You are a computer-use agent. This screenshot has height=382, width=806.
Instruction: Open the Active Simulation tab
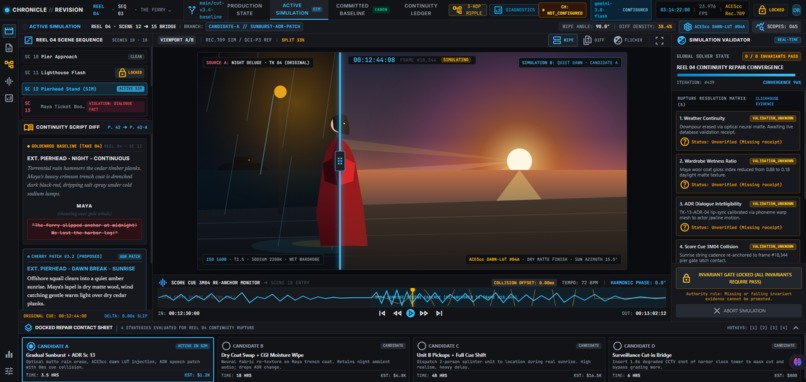tap(299, 9)
